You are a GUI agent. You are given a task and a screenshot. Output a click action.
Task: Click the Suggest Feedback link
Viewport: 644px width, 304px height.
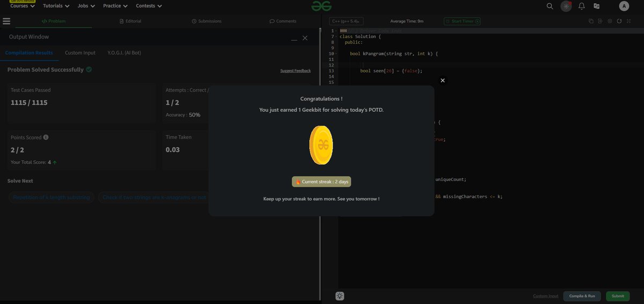click(x=295, y=71)
